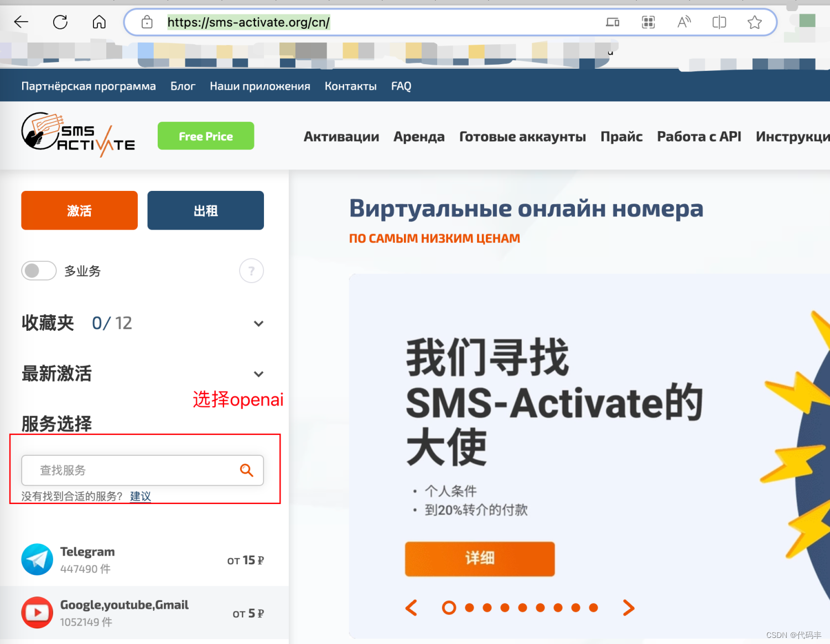Go back using the browser back arrow

click(21, 22)
